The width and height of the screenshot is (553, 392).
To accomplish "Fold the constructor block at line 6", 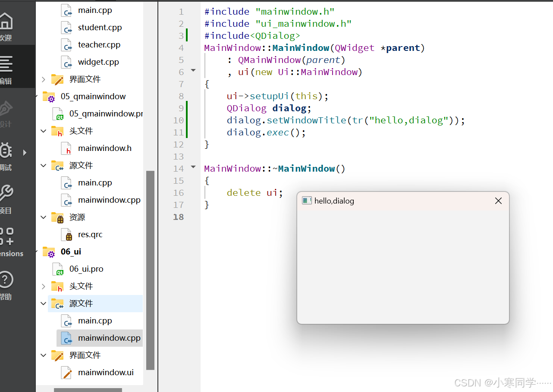I will coord(193,70).
